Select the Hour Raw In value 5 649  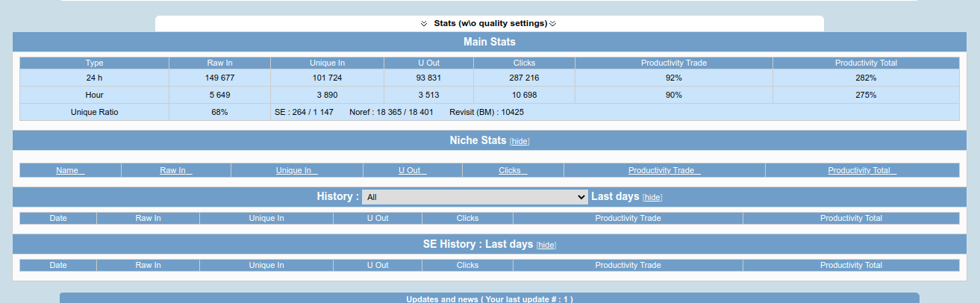tap(219, 95)
